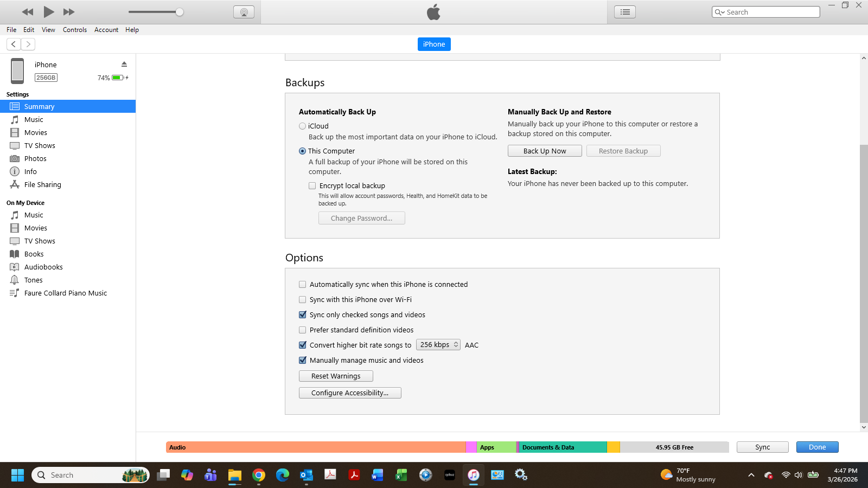Uncheck Manually manage music and videos

(x=303, y=360)
